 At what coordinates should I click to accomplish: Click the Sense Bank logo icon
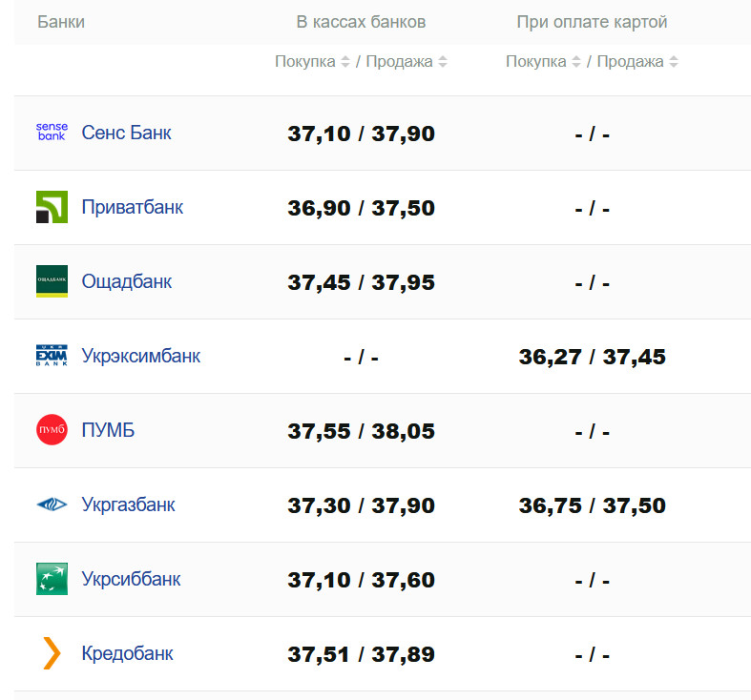[x=52, y=133]
